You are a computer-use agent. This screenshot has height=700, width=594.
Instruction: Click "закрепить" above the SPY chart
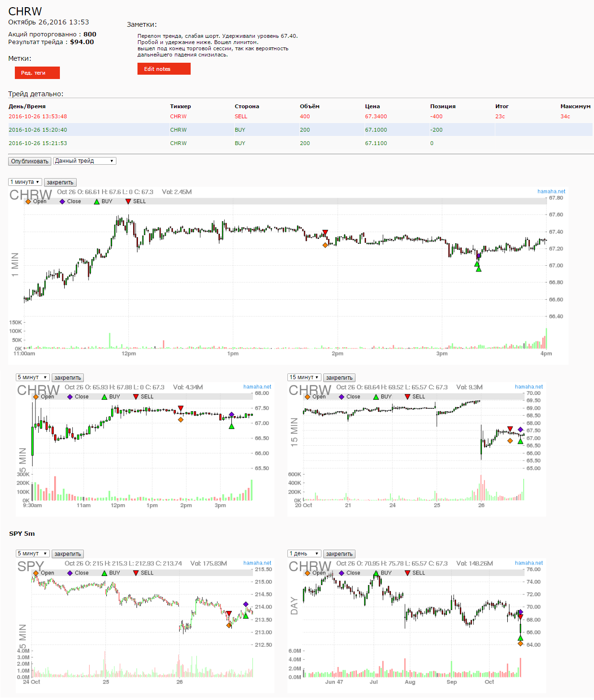coord(68,554)
